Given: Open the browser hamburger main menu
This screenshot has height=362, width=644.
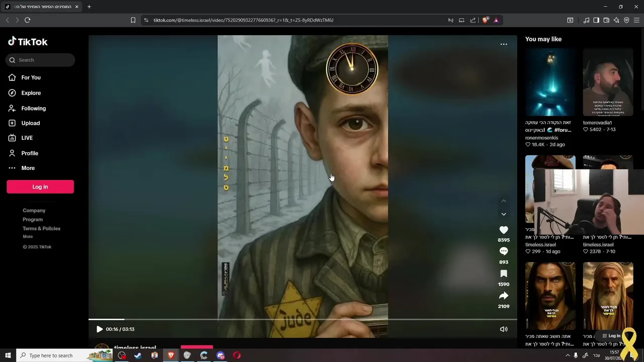Looking at the screenshot, I should [637, 20].
